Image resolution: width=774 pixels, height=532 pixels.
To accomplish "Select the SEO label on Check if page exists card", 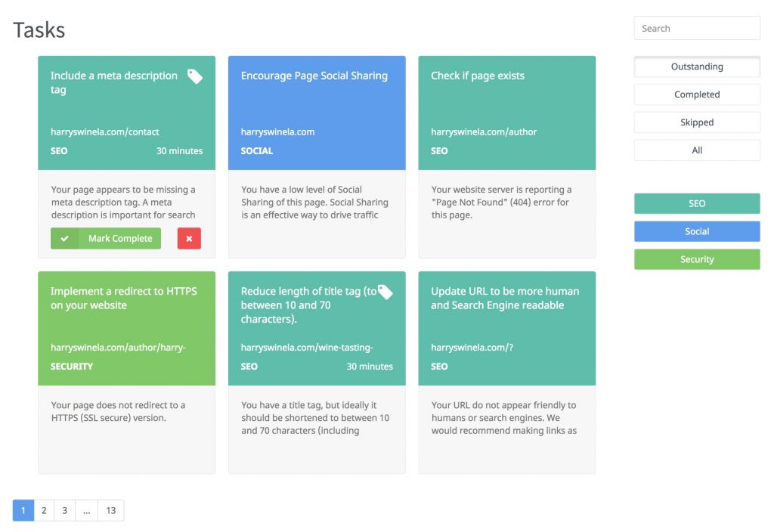I will (x=439, y=151).
